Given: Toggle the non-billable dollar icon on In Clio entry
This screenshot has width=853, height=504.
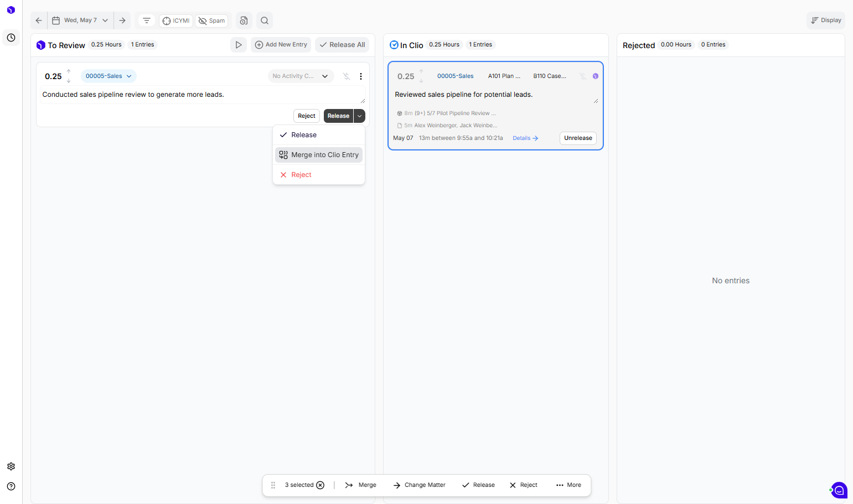Looking at the screenshot, I should [583, 76].
